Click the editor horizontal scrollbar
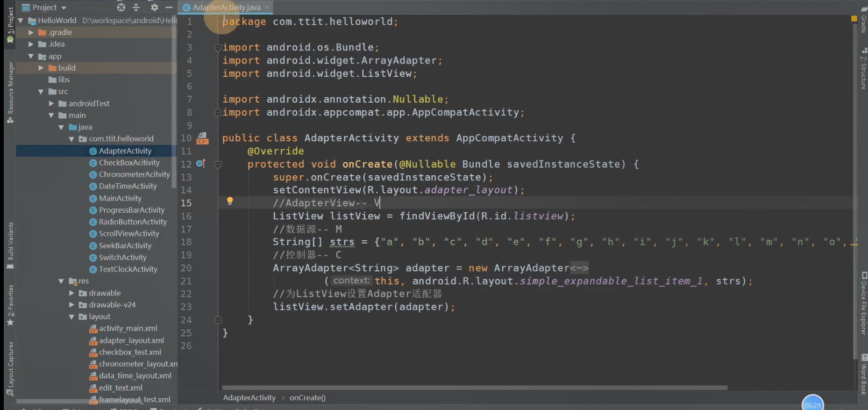 pyautogui.click(x=474, y=387)
